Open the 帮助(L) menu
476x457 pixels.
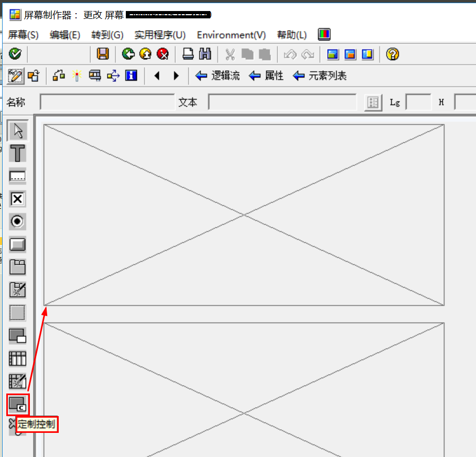(x=291, y=35)
